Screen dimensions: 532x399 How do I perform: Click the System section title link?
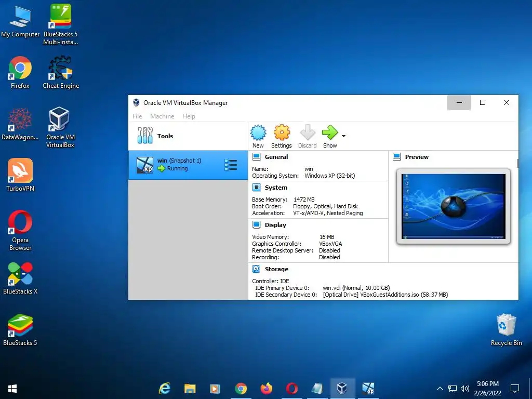pyautogui.click(x=276, y=187)
